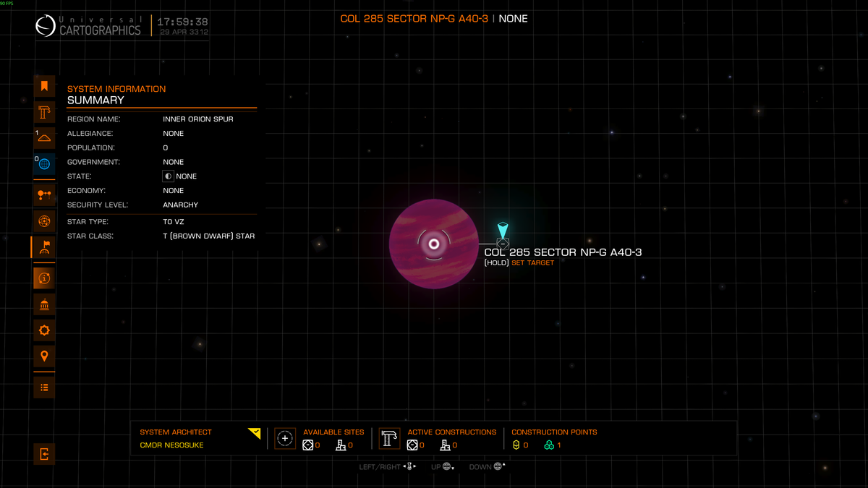Open the route plot nodes icon
This screenshot has width=868, height=488.
[x=44, y=194]
